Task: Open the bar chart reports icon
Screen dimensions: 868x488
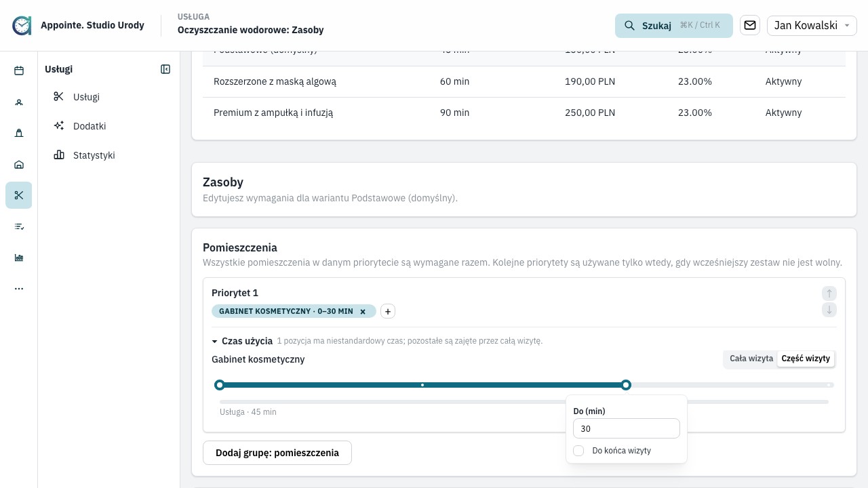Action: click(19, 258)
